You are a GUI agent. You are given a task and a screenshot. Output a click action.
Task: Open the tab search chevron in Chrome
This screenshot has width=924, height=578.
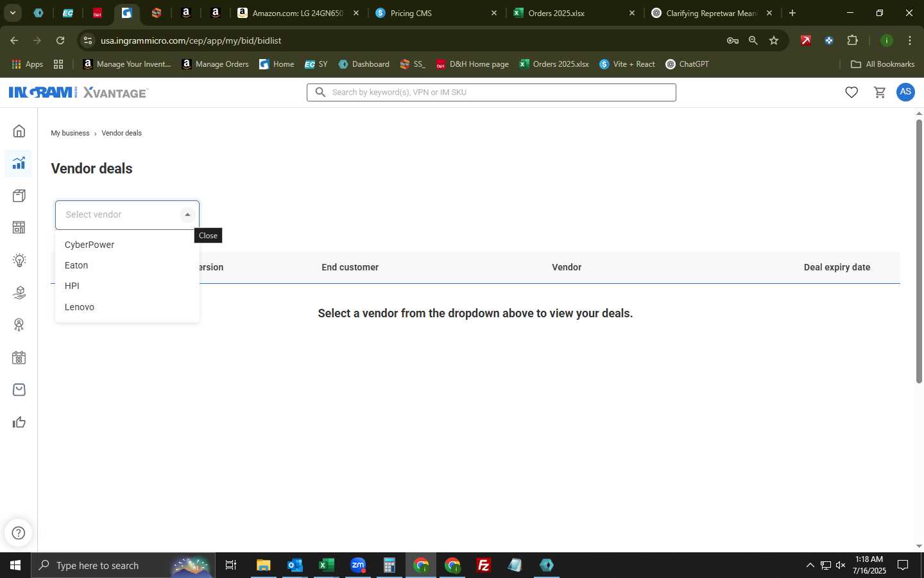click(12, 13)
